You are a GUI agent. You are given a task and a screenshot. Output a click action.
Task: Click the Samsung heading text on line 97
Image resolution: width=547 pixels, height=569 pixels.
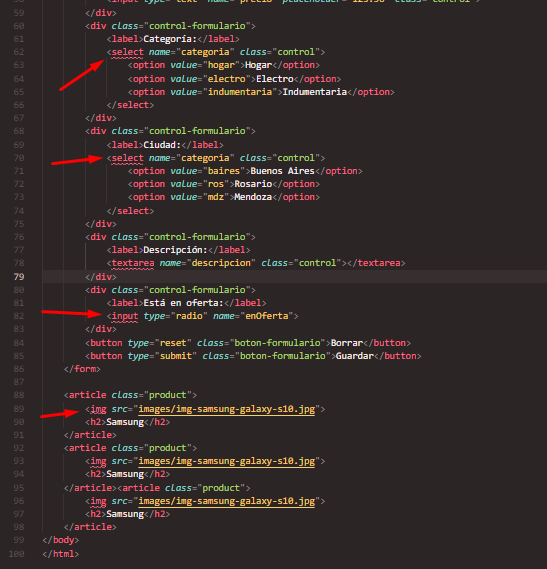[x=125, y=514]
